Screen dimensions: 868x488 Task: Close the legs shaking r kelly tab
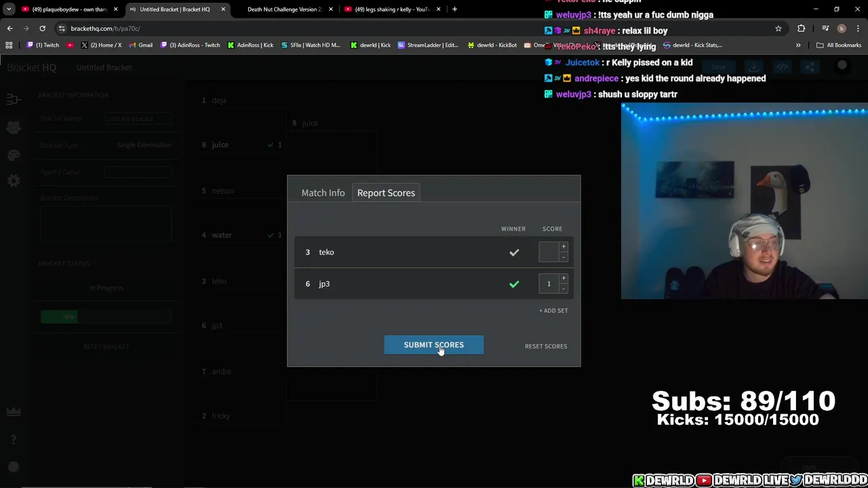pos(438,9)
